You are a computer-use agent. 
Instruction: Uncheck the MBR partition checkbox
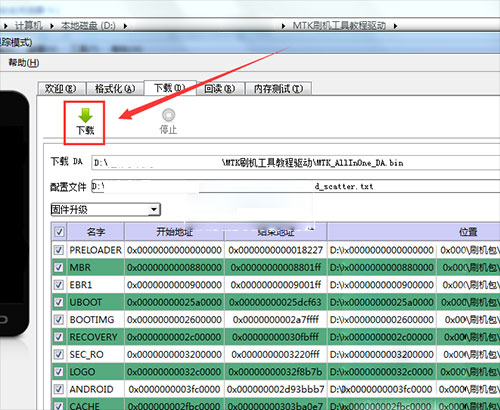tap(59, 267)
